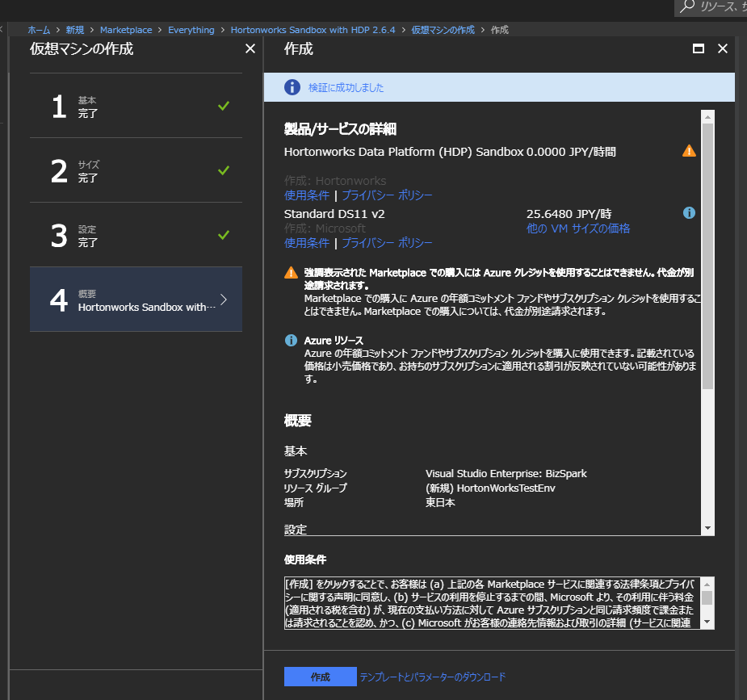
Task: Maximize the 作成 blade
Action: [x=699, y=48]
